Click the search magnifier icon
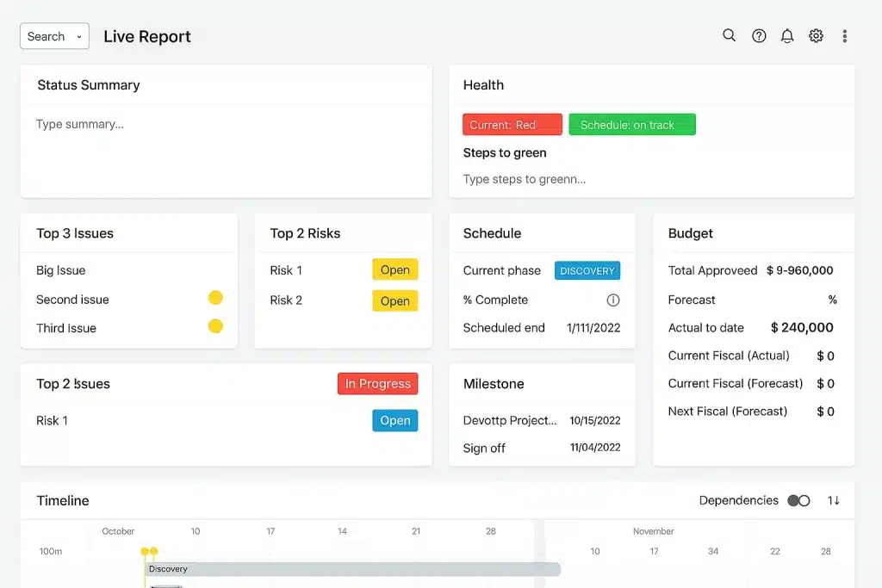 click(729, 36)
